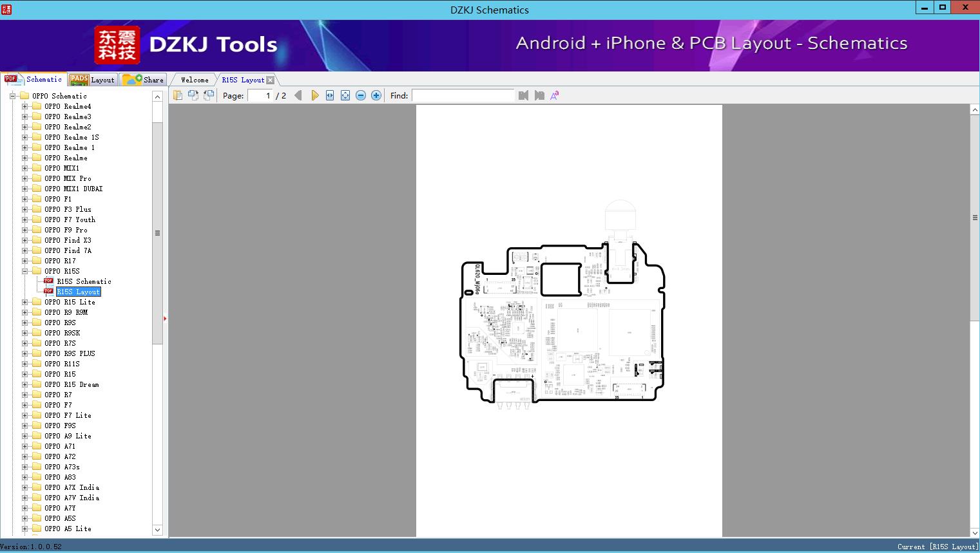This screenshot has width=980, height=553.
Task: Select OPPO F7 Lite tree item
Action: coord(68,415)
